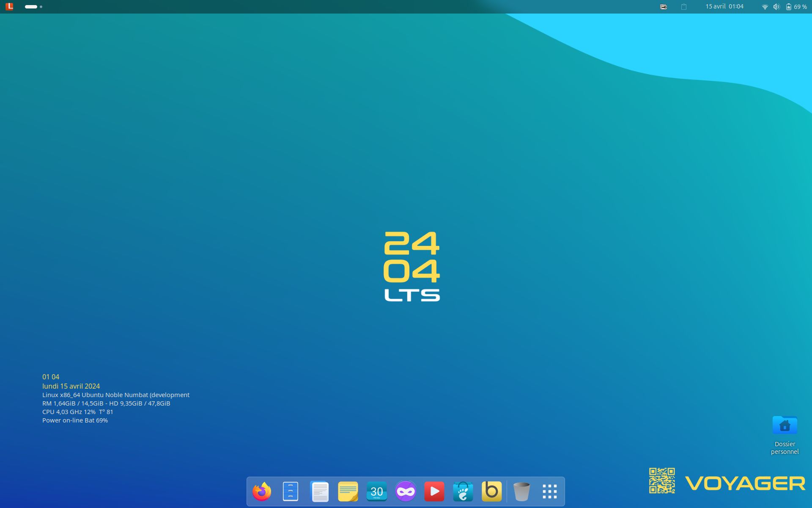Launch the yellow 'b' app icon
Screen dimensions: 812x508
pos(492,491)
